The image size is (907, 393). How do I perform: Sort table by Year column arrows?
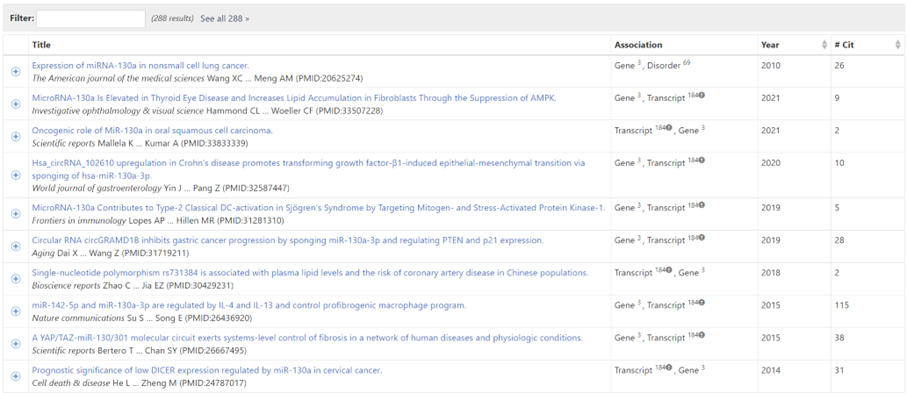click(x=824, y=45)
